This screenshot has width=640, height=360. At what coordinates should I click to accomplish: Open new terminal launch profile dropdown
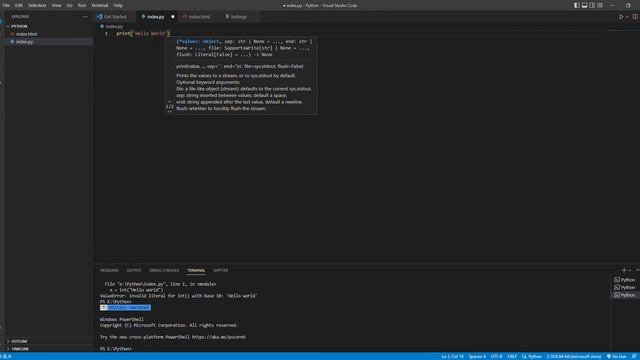pos(630,270)
